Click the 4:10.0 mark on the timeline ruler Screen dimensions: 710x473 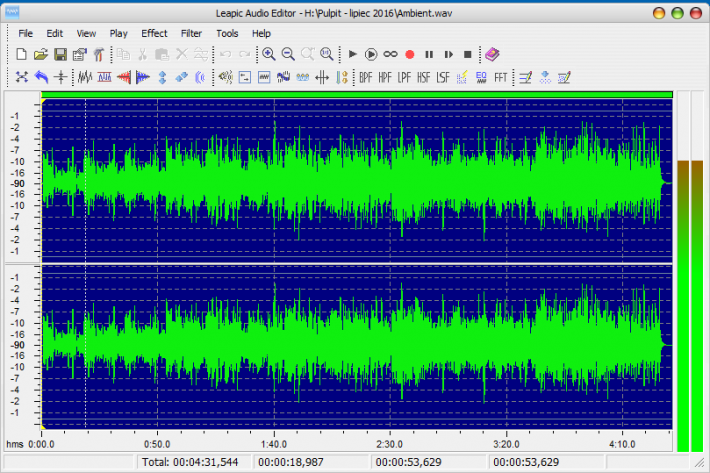pyautogui.click(x=622, y=444)
